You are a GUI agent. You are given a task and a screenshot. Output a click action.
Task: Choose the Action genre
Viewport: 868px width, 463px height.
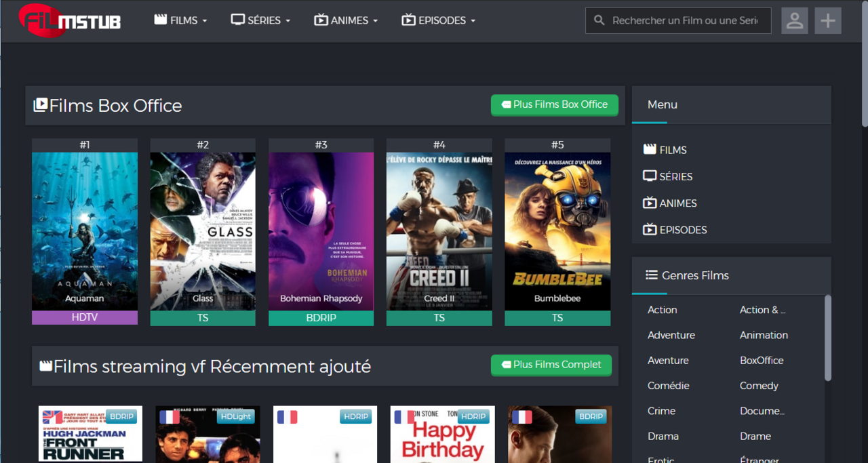pos(663,310)
